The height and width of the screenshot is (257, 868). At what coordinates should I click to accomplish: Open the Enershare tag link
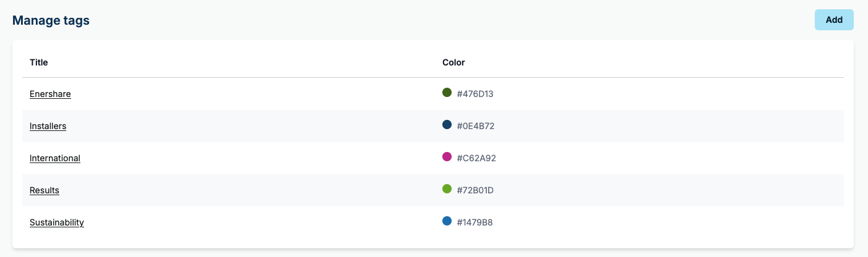click(50, 94)
